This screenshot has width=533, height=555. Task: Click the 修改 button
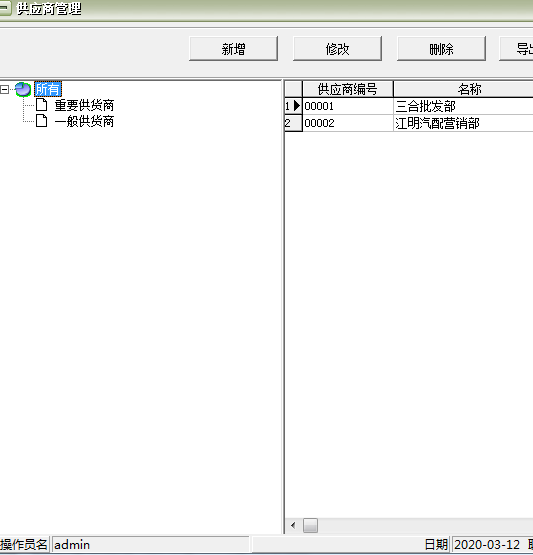(337, 48)
